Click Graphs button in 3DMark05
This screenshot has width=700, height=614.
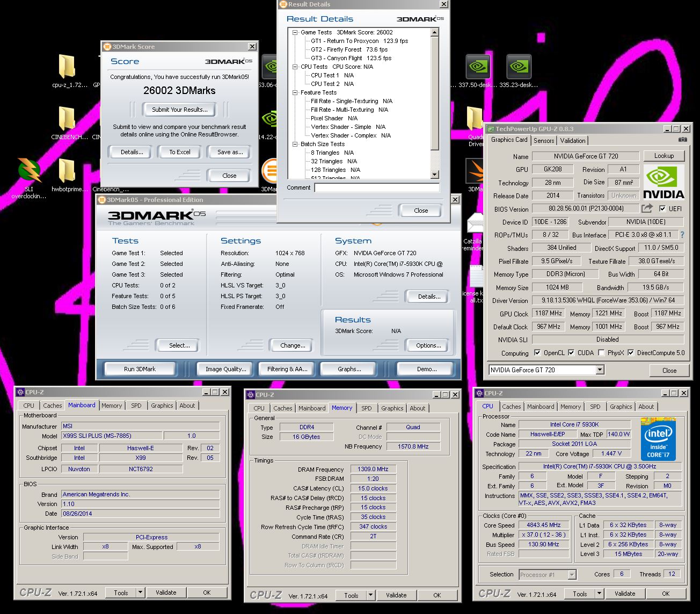tap(349, 369)
